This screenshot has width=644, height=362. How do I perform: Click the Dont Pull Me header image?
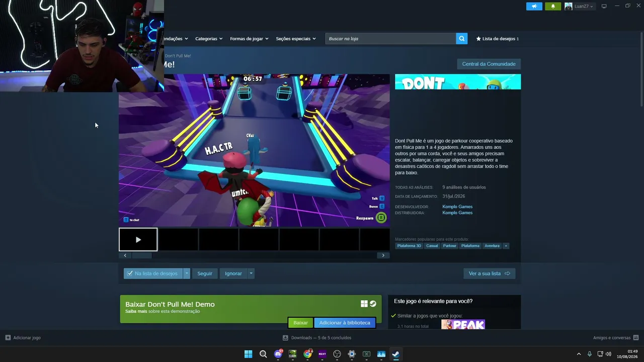point(458,82)
